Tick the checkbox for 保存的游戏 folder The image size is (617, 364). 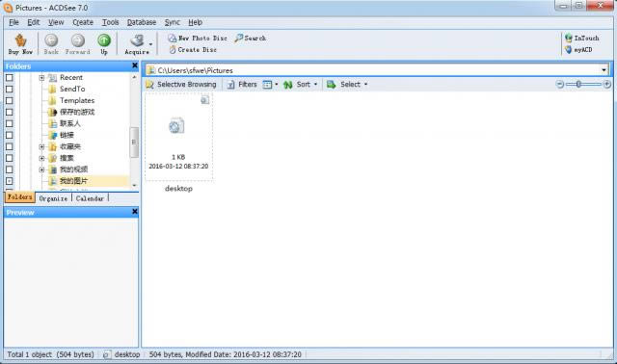(x=9, y=112)
